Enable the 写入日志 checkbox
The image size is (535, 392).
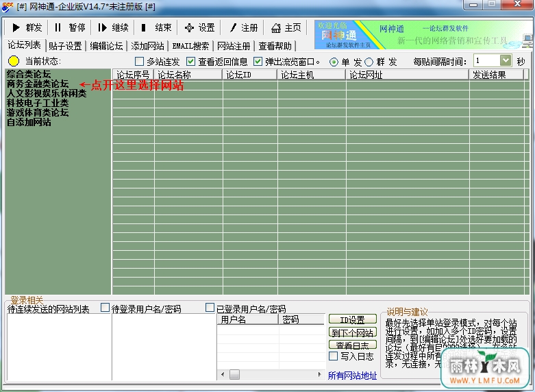coord(334,356)
